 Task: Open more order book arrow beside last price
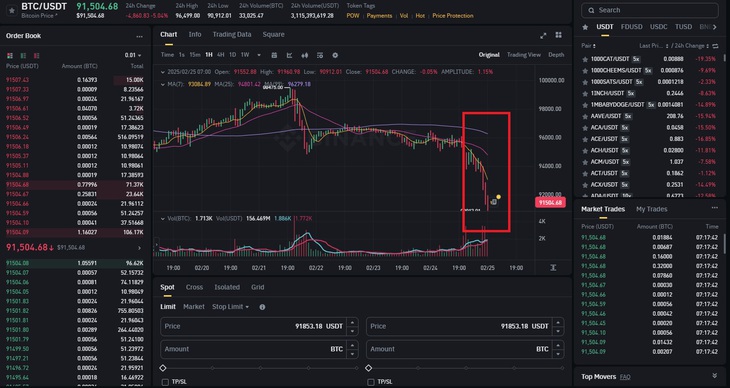point(139,248)
